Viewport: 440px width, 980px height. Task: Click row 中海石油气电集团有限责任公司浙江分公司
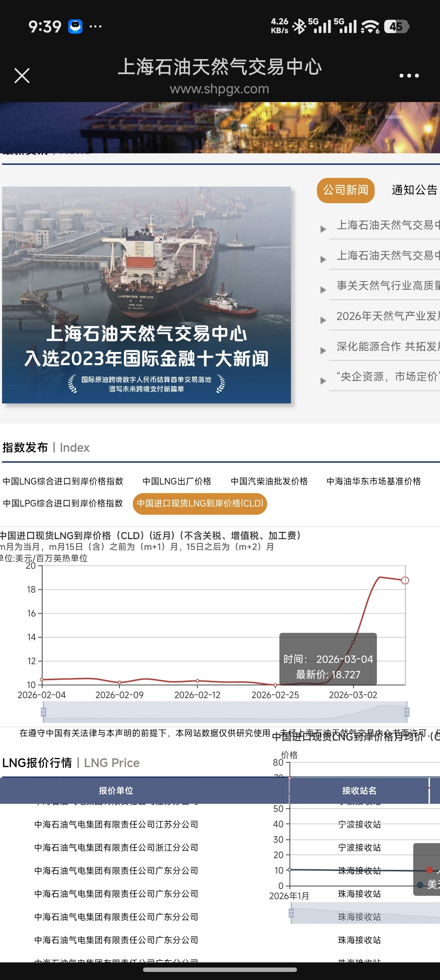[x=116, y=847]
